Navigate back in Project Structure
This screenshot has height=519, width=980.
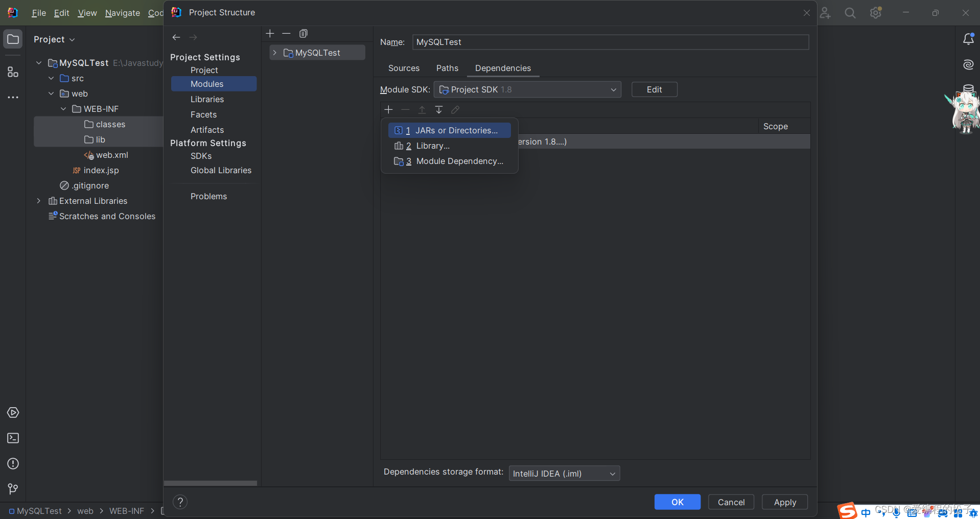point(176,37)
